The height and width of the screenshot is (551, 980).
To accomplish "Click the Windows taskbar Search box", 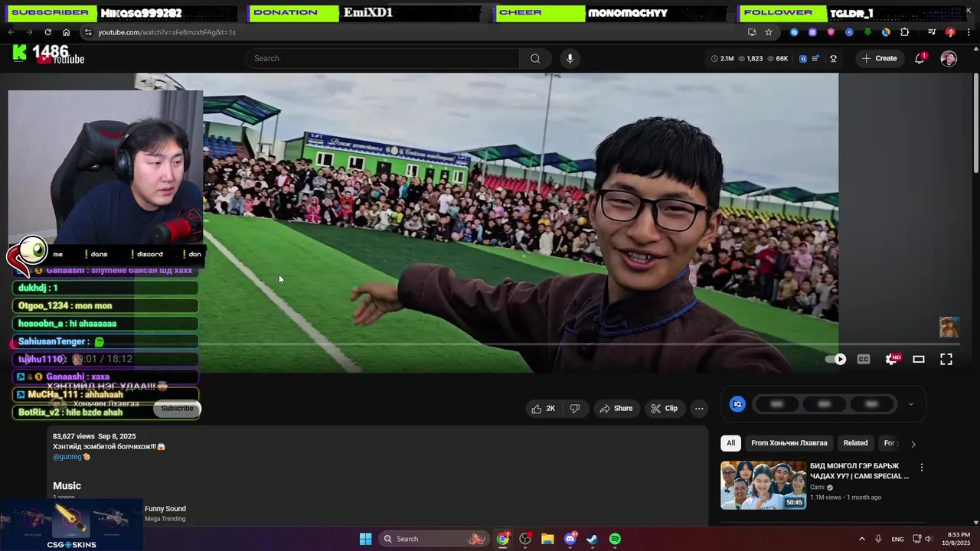I will click(435, 539).
